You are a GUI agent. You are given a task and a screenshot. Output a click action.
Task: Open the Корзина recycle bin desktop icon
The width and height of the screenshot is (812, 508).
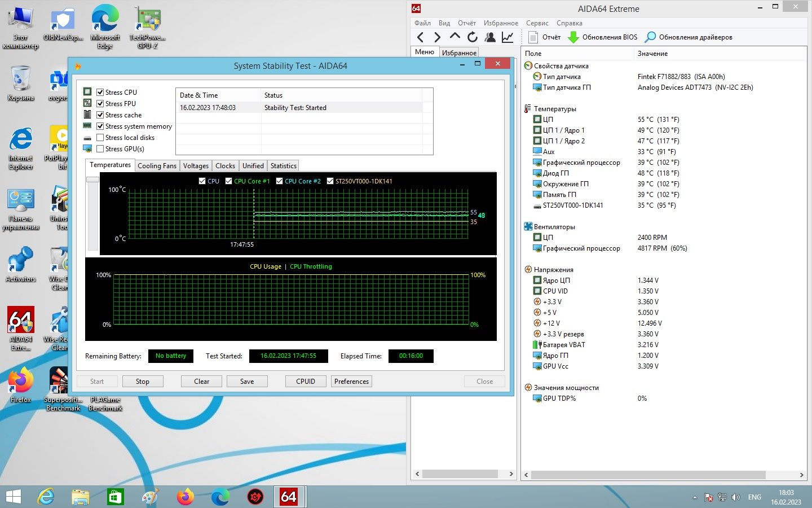[x=21, y=84]
